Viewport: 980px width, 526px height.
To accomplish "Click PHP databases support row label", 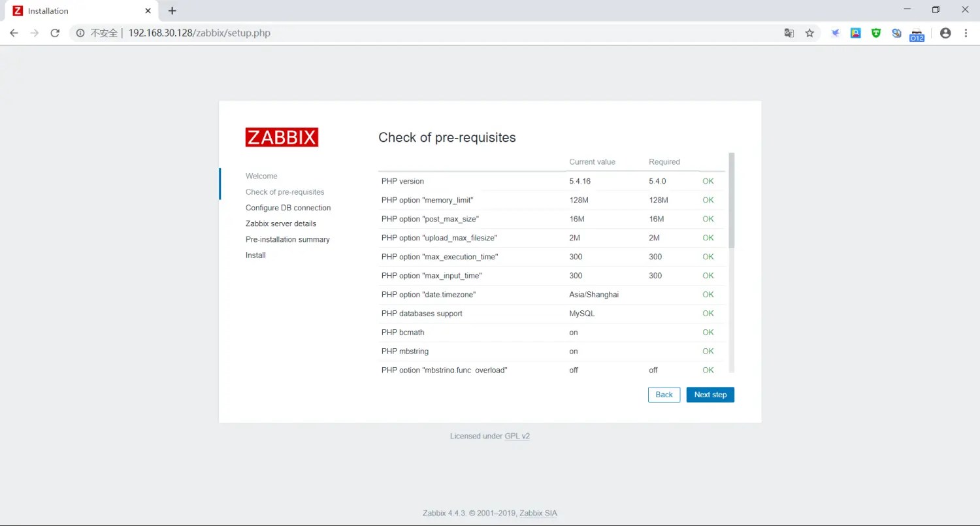I will tap(422, 314).
